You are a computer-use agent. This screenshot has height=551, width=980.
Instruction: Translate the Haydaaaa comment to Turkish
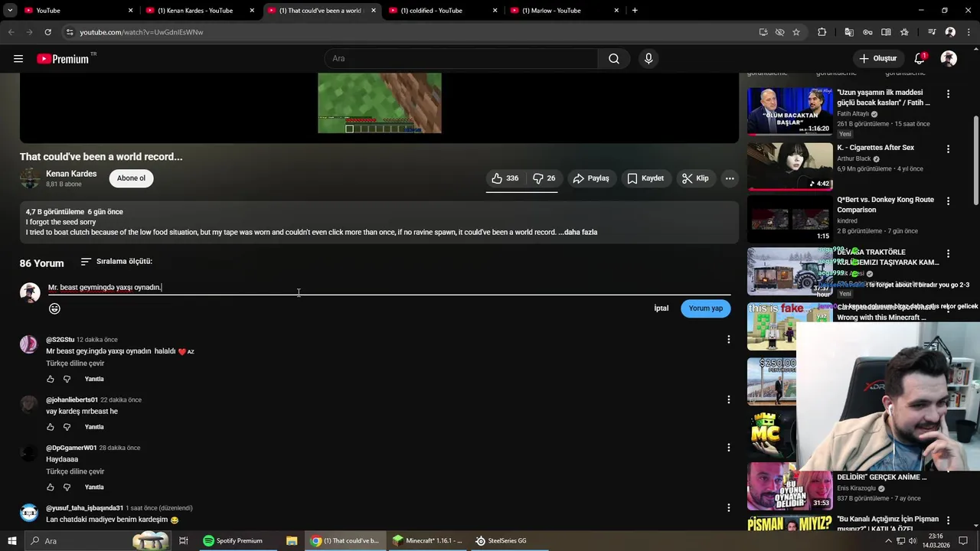pos(75,471)
